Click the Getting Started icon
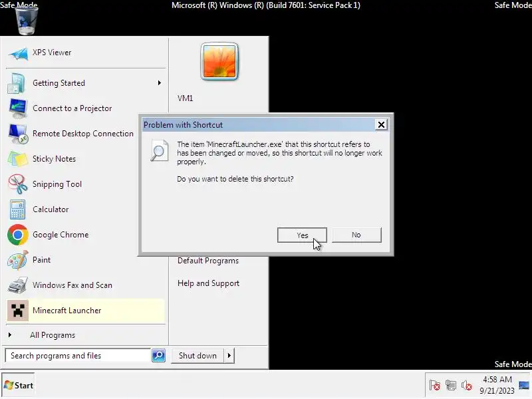Screen dimensions: 532x399 17,83
